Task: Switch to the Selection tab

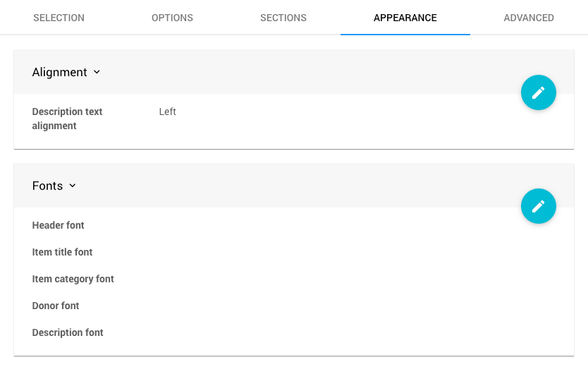Action: tap(59, 18)
